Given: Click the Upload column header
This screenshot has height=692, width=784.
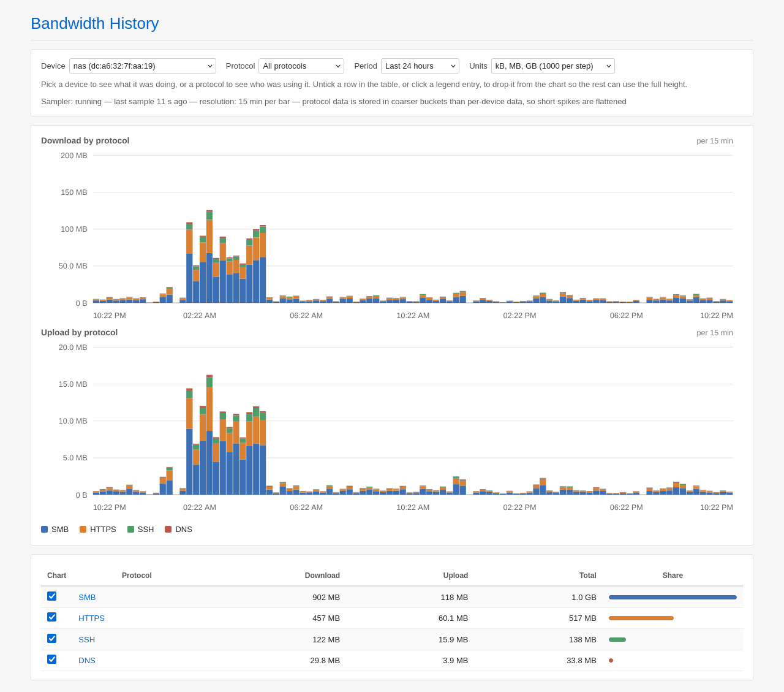Looking at the screenshot, I should click(456, 576).
